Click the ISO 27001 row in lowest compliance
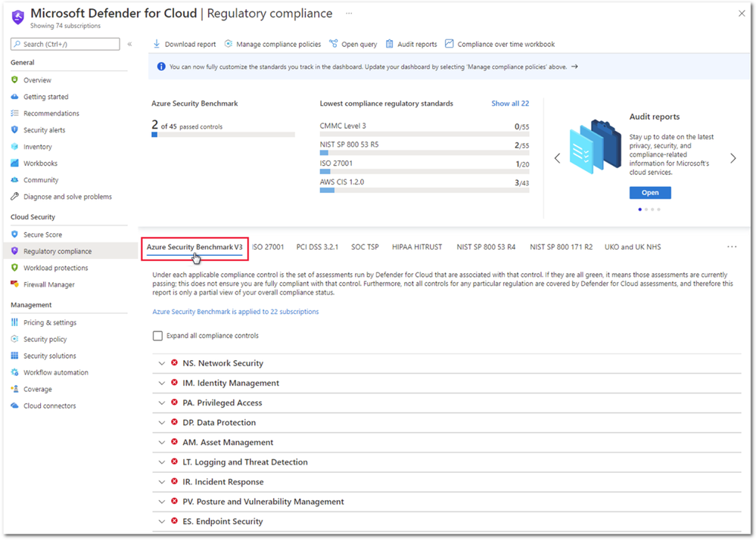 coord(425,166)
